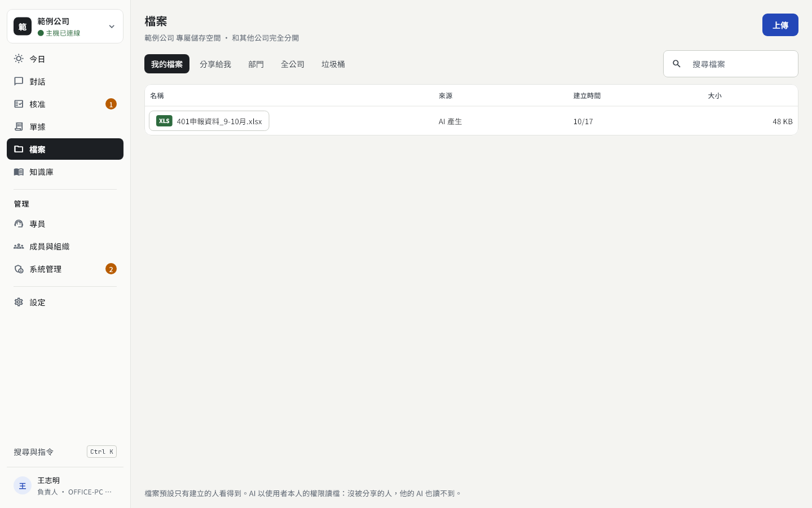
Task: Click the badge 2 next to 系統管理
Action: [x=111, y=269]
